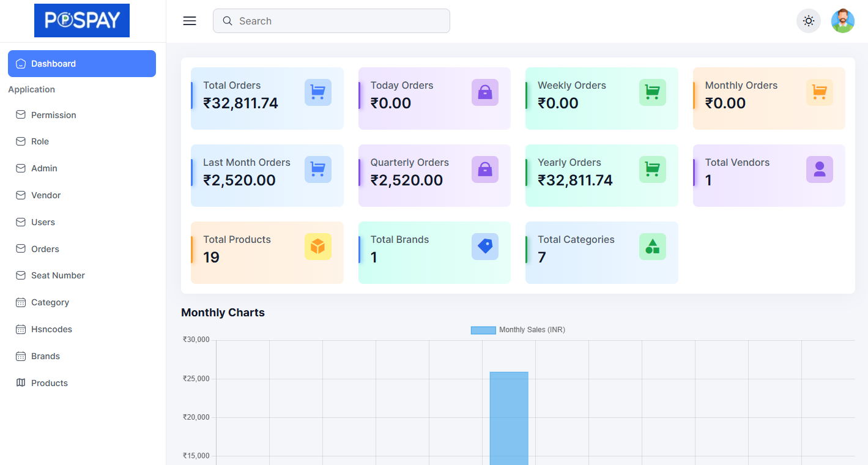Click the Total Orders blue cart icon

tap(317, 92)
